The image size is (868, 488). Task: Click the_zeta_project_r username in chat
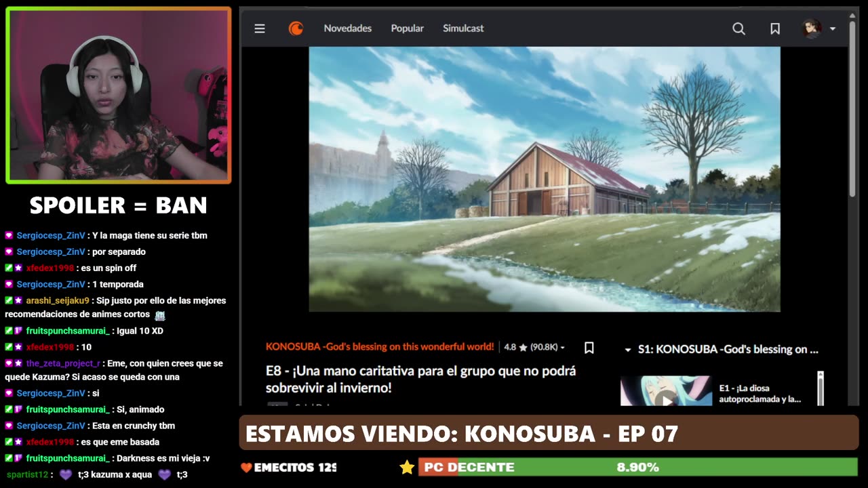click(x=63, y=363)
